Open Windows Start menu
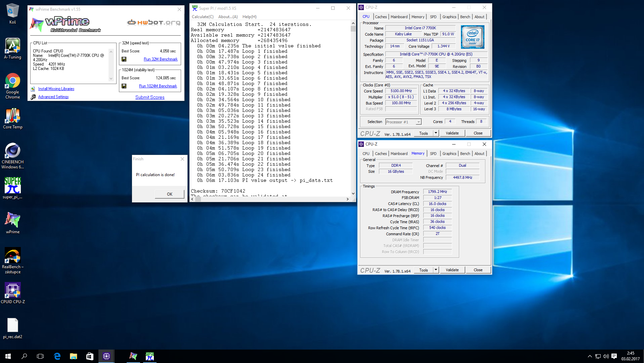The image size is (644, 363). 8,356
